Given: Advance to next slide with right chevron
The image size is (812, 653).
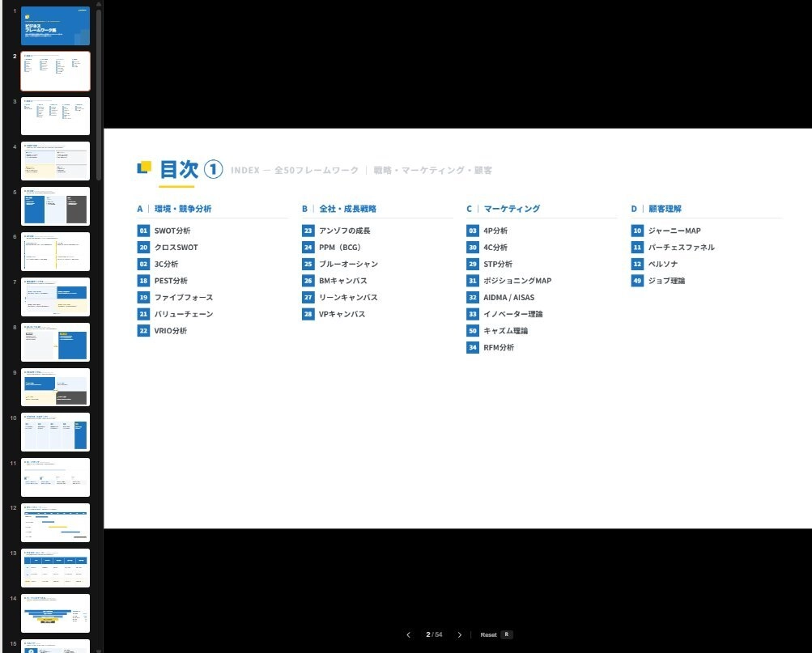Looking at the screenshot, I should [459, 635].
